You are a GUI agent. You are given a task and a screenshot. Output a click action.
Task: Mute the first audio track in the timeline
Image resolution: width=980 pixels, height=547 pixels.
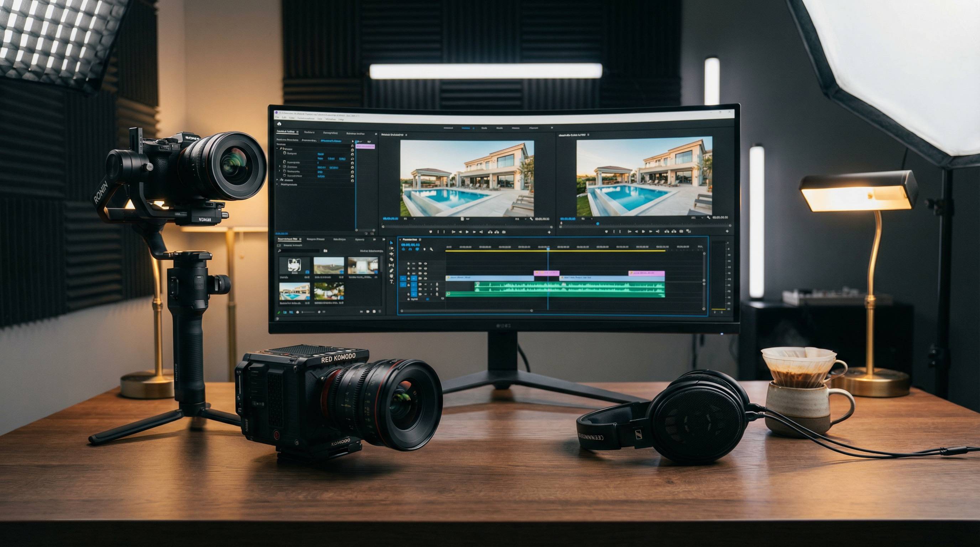(x=426, y=285)
